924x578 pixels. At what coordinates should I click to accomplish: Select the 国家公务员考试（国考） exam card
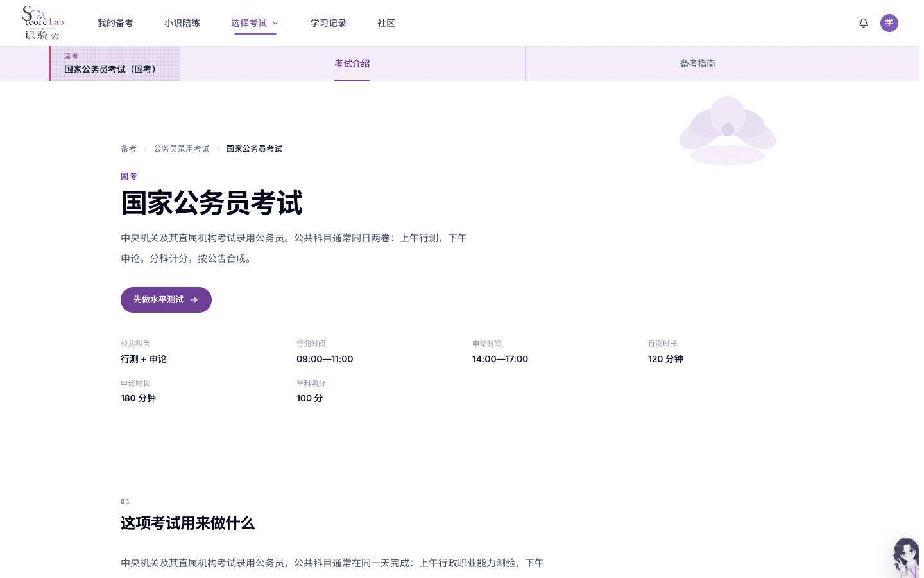(114, 64)
